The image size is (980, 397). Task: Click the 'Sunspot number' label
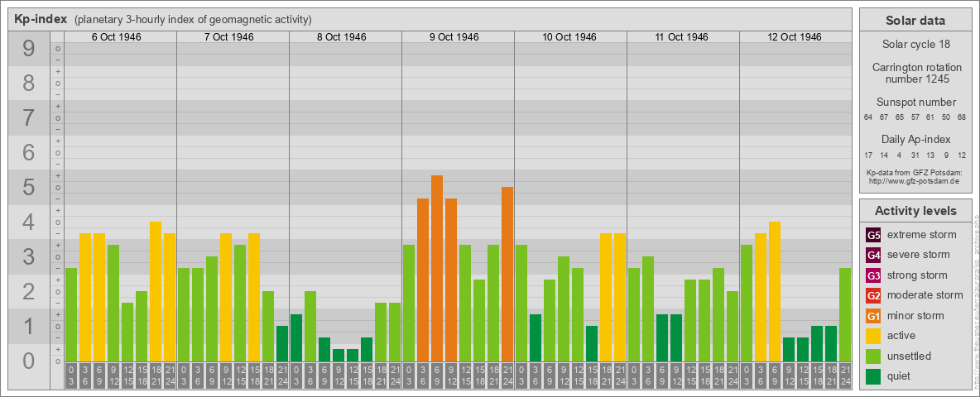tap(915, 103)
